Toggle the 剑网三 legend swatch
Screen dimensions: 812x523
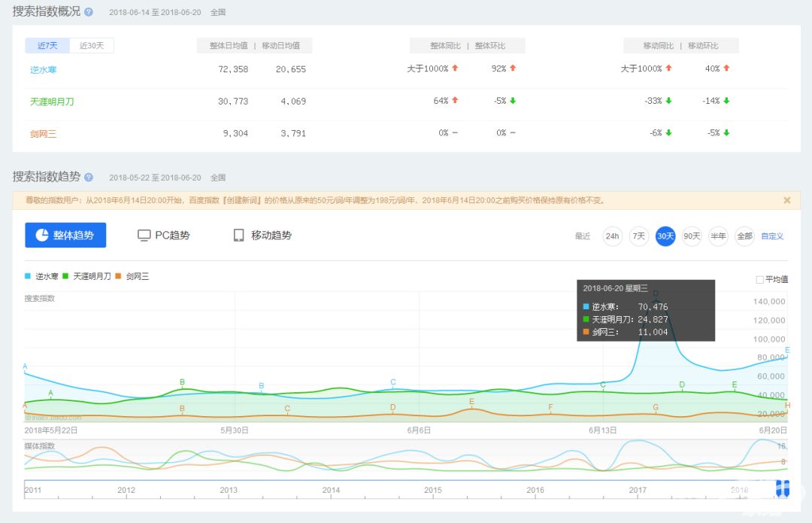click(118, 276)
